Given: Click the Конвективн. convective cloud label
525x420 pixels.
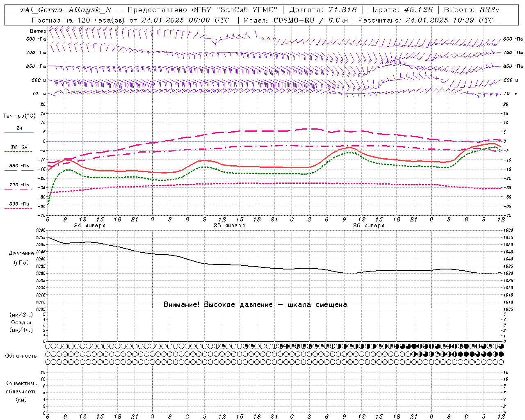Looking at the screenshot, I should [x=21, y=383].
